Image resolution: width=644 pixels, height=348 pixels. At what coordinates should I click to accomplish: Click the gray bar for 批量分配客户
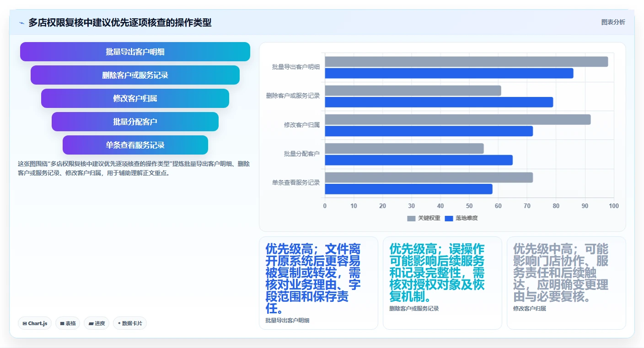[404, 149]
